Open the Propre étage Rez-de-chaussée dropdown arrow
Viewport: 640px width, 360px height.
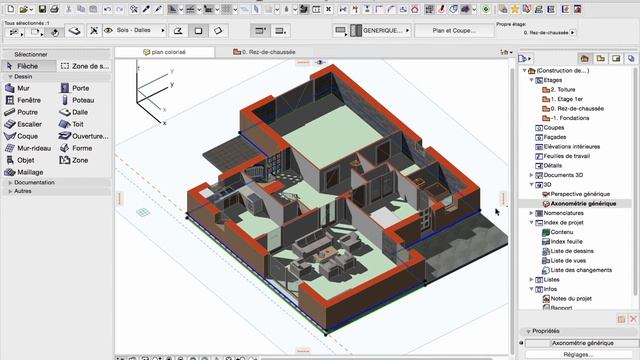click(573, 33)
